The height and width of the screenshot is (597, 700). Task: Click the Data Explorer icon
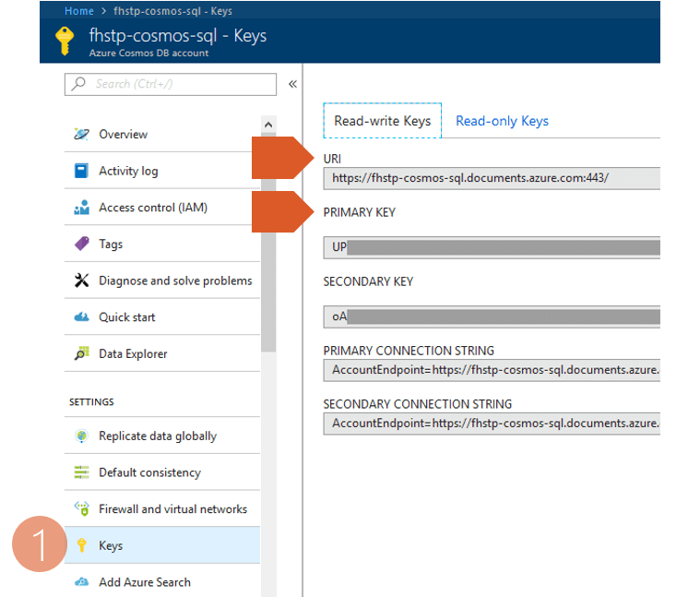tap(81, 353)
